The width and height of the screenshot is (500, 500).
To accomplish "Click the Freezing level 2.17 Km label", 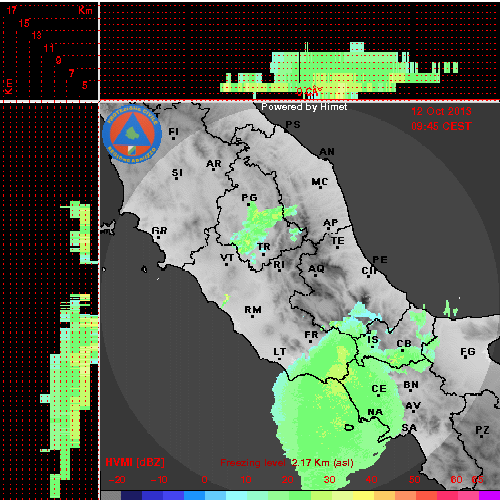I will coord(287,463).
